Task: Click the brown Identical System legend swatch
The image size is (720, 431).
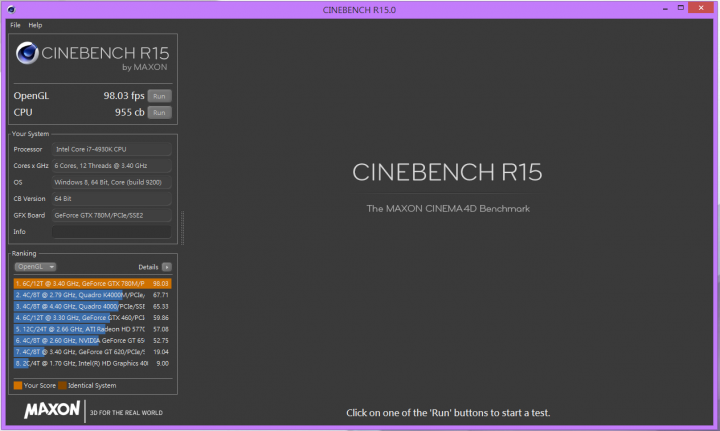Action: point(62,386)
